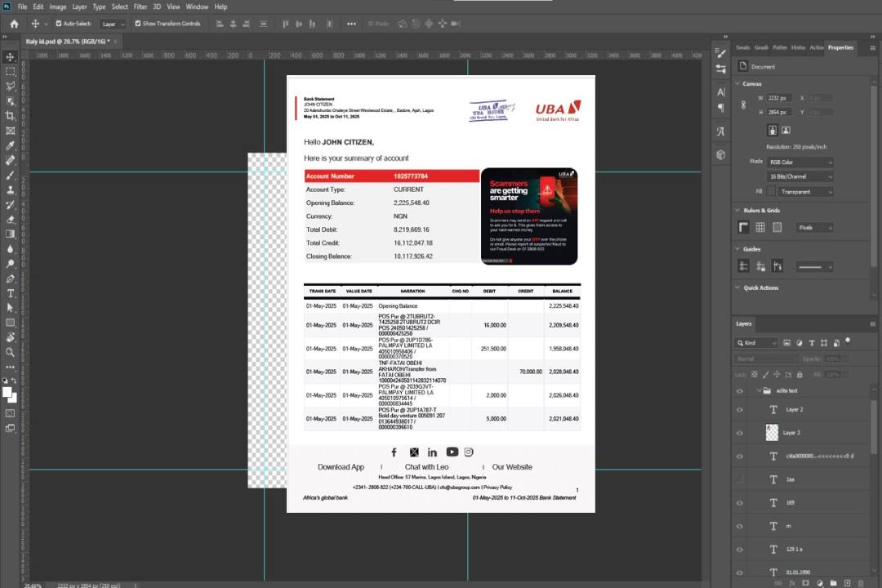Select the Lasso tool
This screenshot has width=882, height=588.
(10, 86)
